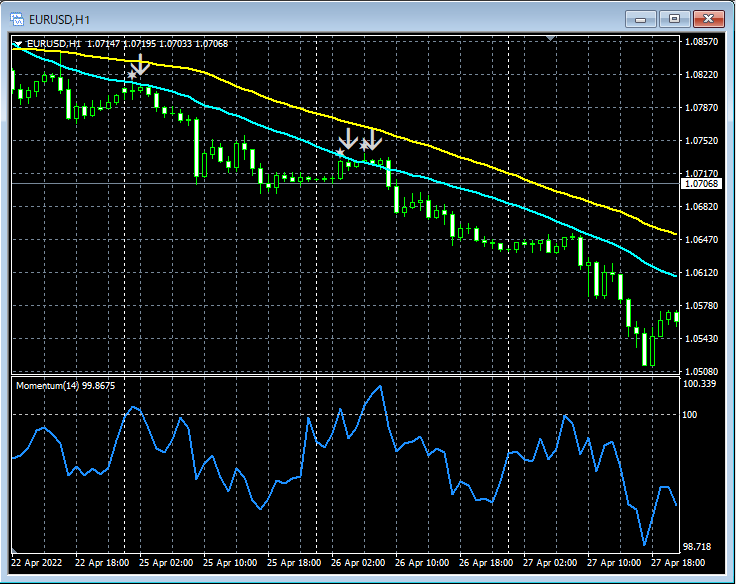Close the EURUSD,H1 chart window

tap(708, 19)
